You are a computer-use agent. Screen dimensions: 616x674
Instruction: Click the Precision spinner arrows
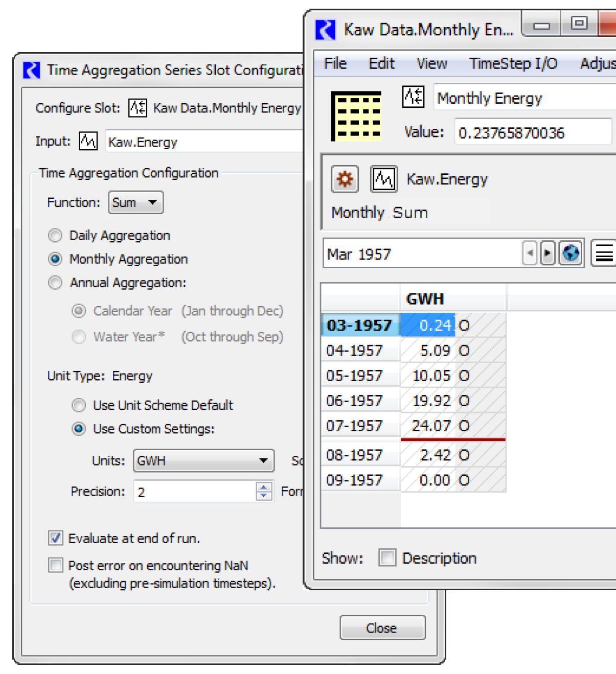click(x=264, y=492)
